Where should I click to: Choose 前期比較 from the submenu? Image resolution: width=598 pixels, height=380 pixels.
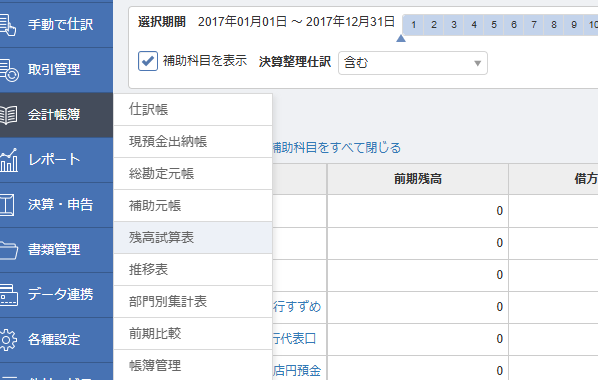(x=193, y=334)
